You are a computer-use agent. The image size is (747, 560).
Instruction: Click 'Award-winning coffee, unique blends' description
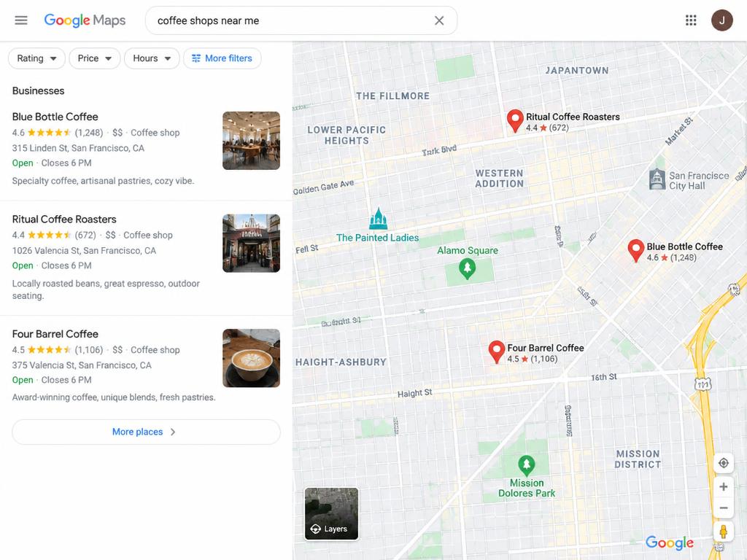[x=114, y=397]
